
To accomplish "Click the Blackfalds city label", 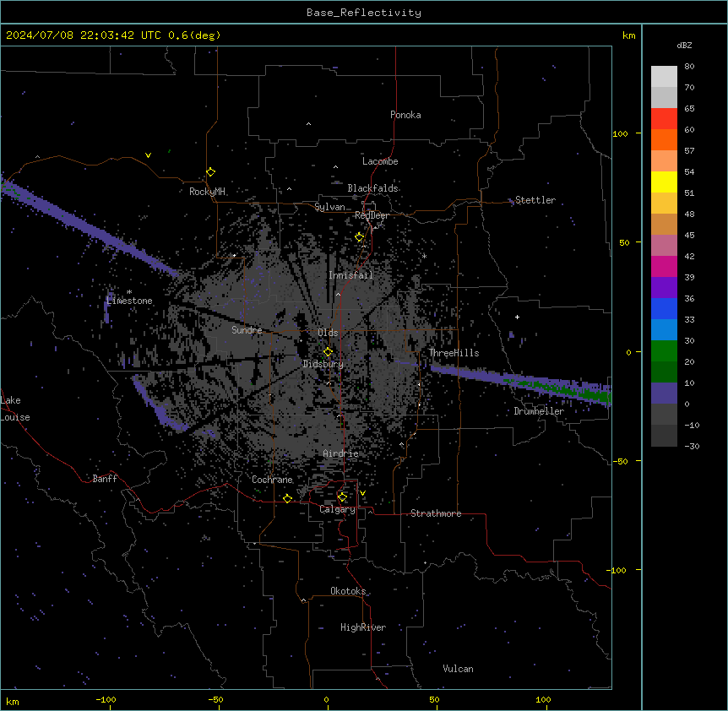I will point(372,188).
